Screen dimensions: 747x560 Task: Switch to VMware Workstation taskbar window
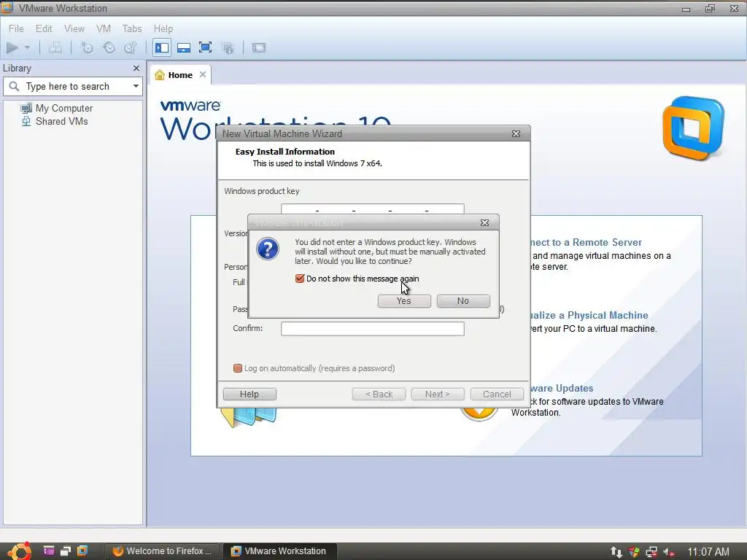coord(279,551)
